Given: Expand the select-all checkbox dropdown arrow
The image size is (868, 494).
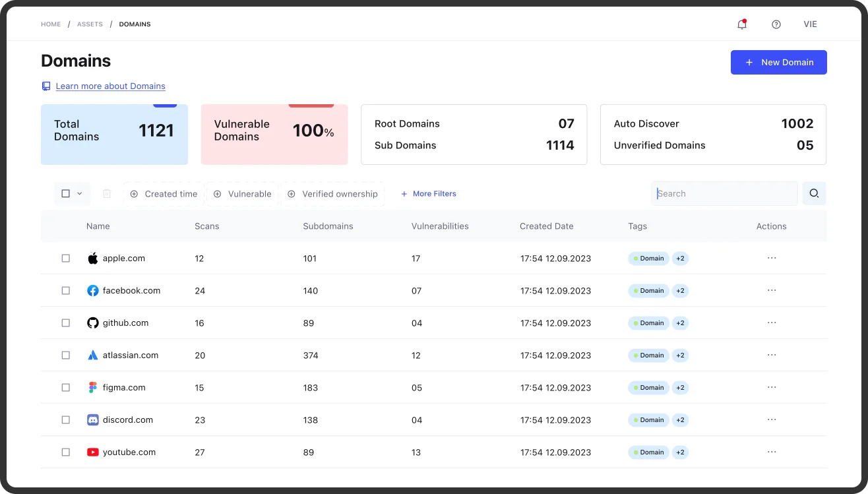Looking at the screenshot, I should coord(80,194).
